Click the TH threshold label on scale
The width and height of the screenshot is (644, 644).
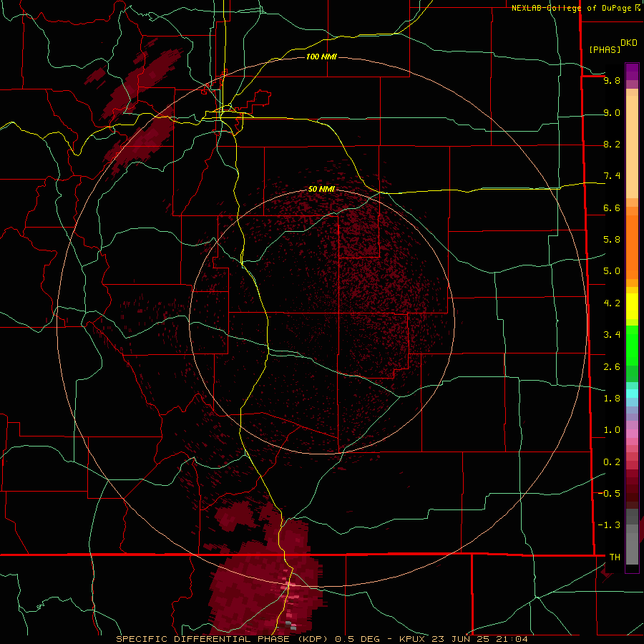(x=615, y=557)
